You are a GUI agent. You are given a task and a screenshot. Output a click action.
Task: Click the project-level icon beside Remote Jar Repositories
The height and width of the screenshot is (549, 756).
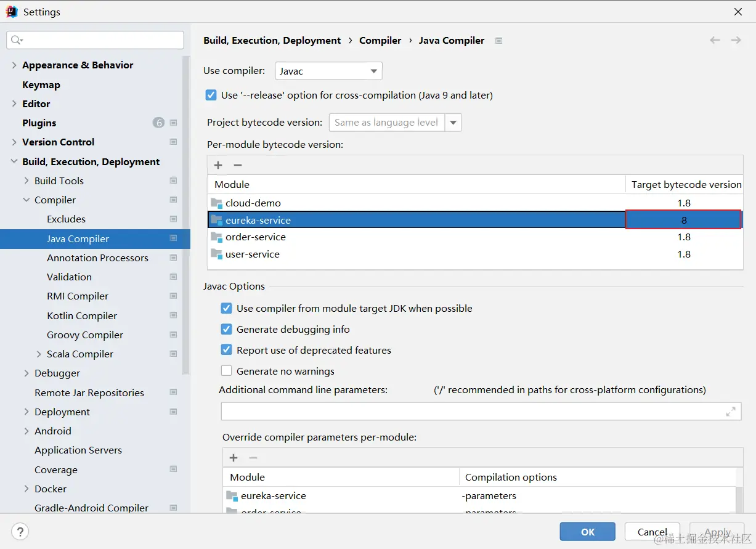(173, 392)
